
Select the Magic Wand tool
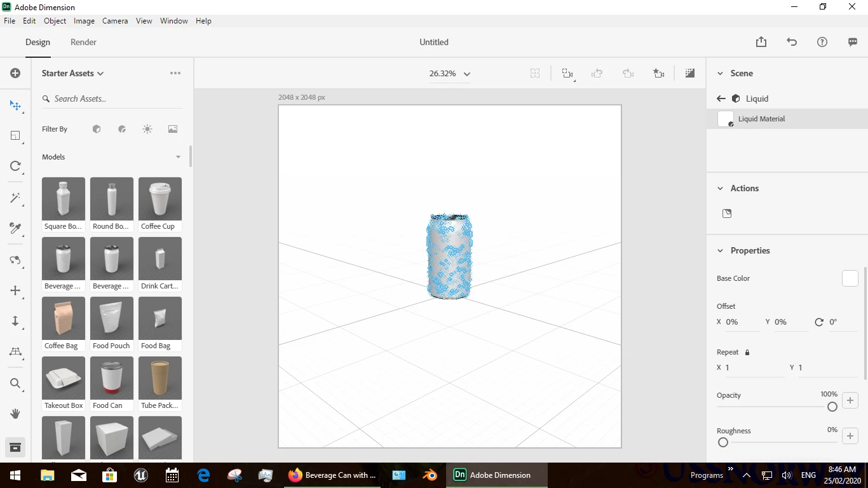pos(15,198)
